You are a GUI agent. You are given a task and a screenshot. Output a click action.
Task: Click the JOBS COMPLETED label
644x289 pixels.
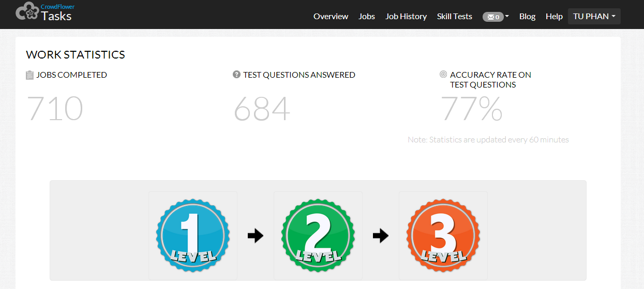tap(71, 75)
